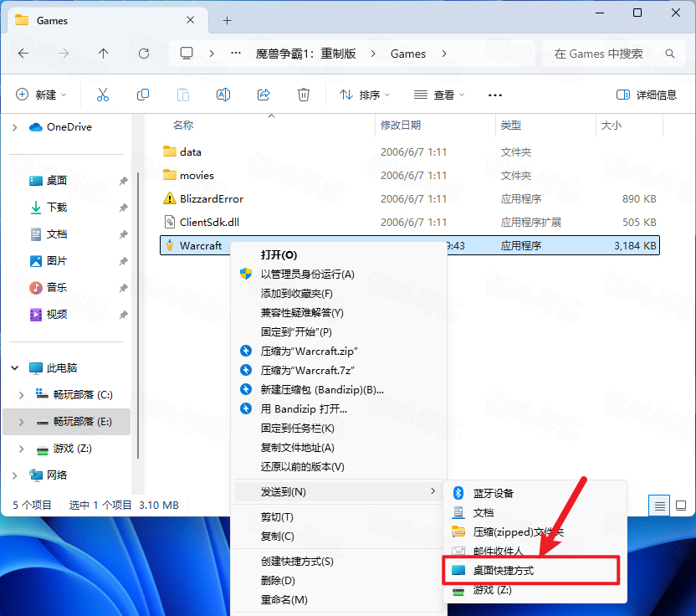
Task: Sort by 类型 column header
Action: point(510,126)
